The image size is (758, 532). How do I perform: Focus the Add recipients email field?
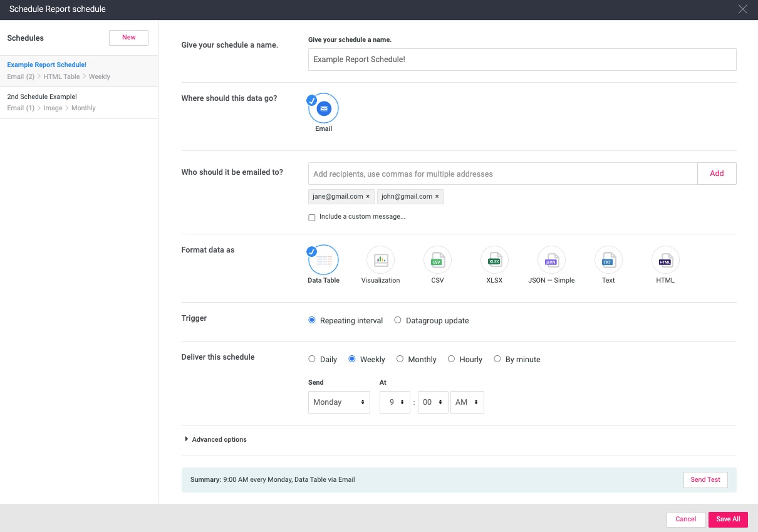(502, 174)
